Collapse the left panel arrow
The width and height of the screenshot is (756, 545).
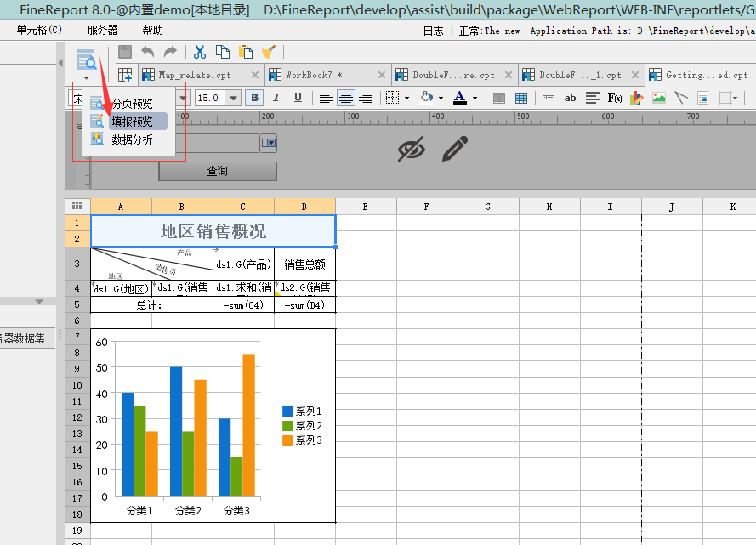tap(60, 63)
